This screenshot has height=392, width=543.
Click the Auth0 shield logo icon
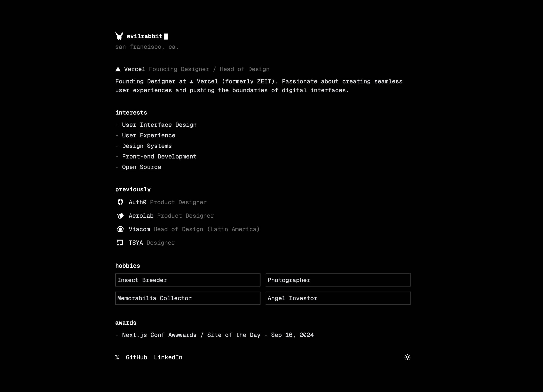point(120,202)
